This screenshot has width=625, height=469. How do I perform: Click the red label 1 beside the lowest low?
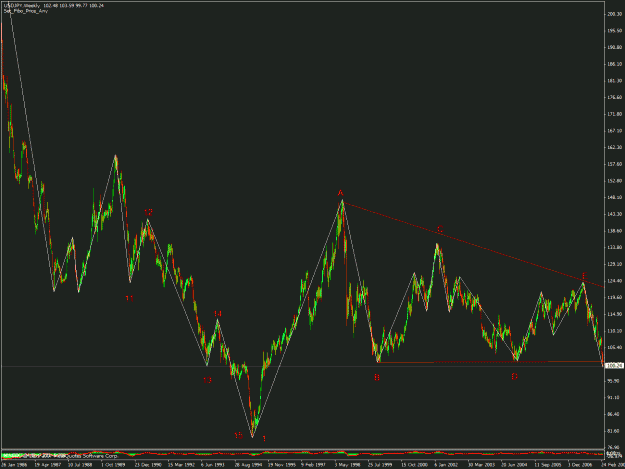point(264,439)
